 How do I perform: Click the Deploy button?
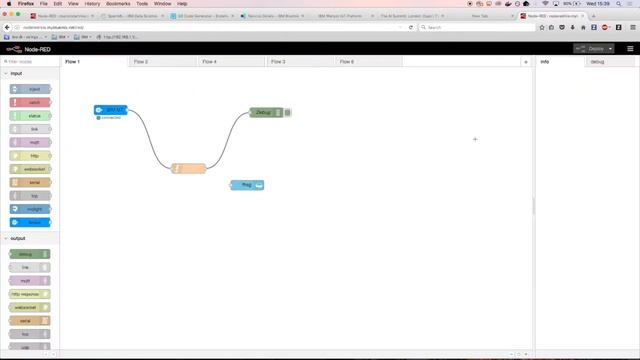click(590, 49)
